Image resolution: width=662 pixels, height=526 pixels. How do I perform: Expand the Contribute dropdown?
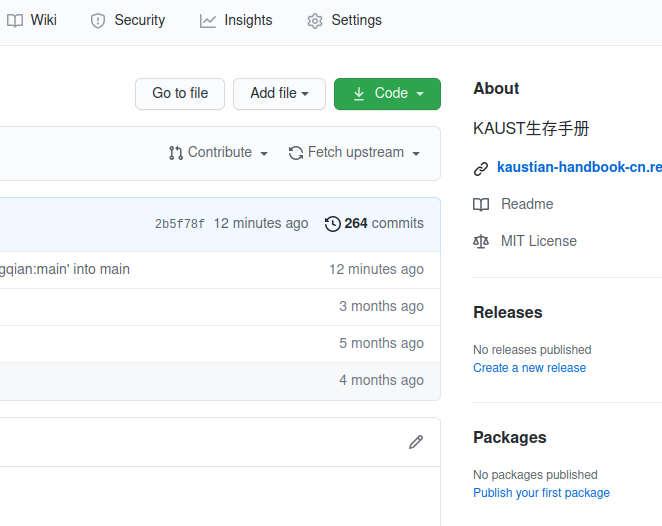coord(218,152)
